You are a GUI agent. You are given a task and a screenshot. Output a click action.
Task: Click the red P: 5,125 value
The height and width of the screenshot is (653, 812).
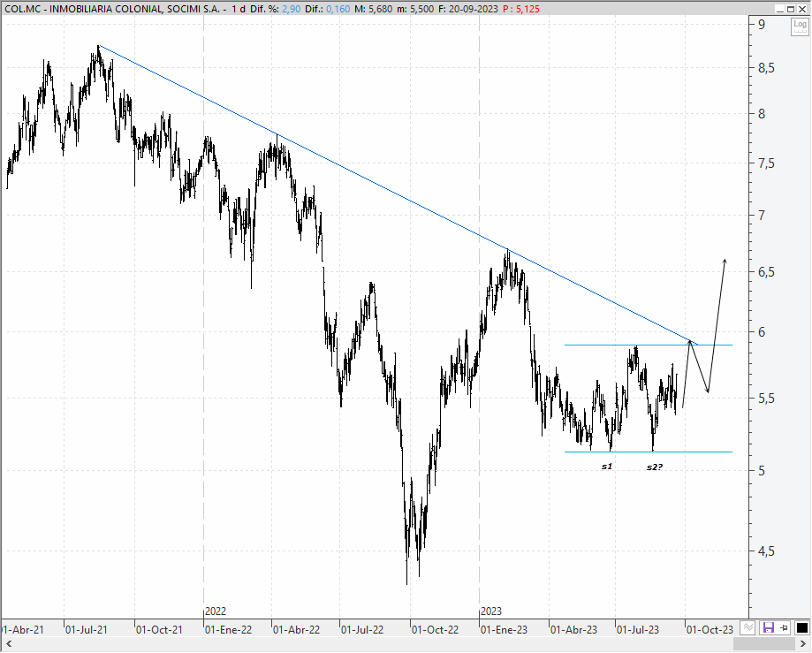521,9
